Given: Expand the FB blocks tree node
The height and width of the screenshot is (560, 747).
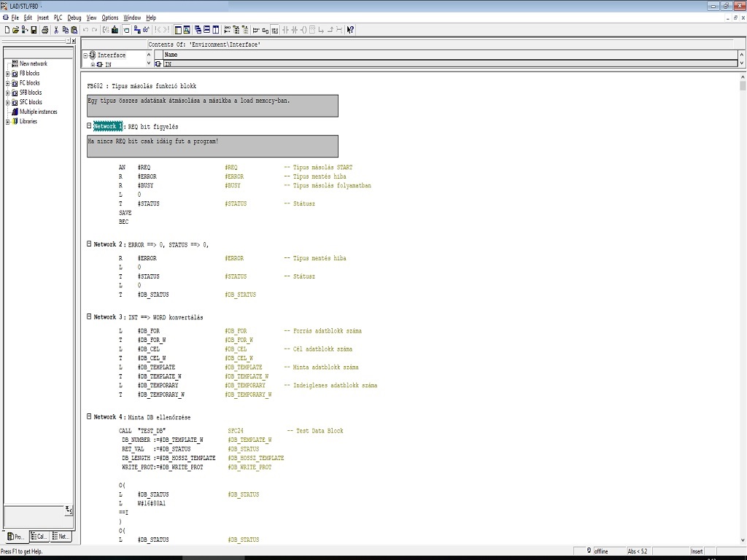Looking at the screenshot, I should [x=7, y=74].
